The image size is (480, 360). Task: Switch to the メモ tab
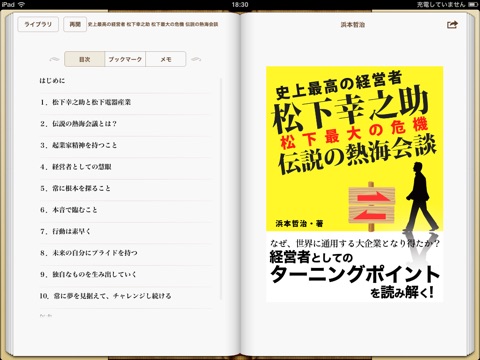(166, 59)
